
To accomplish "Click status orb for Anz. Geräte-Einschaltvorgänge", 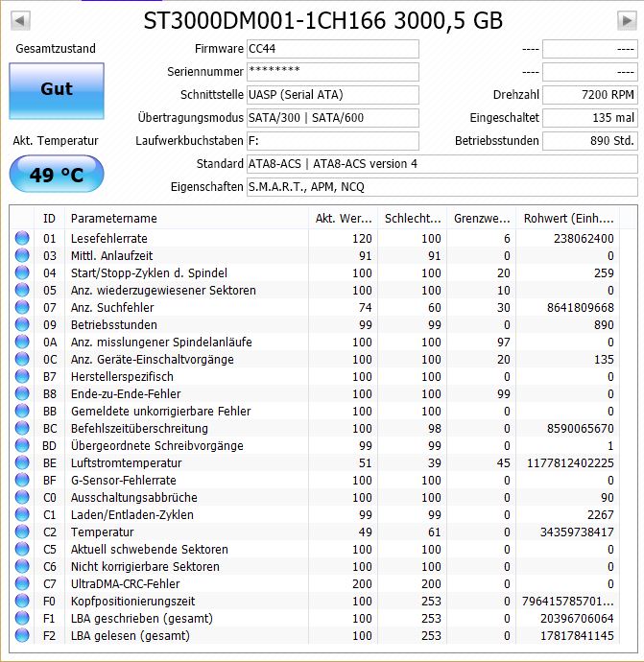I will point(22,359).
